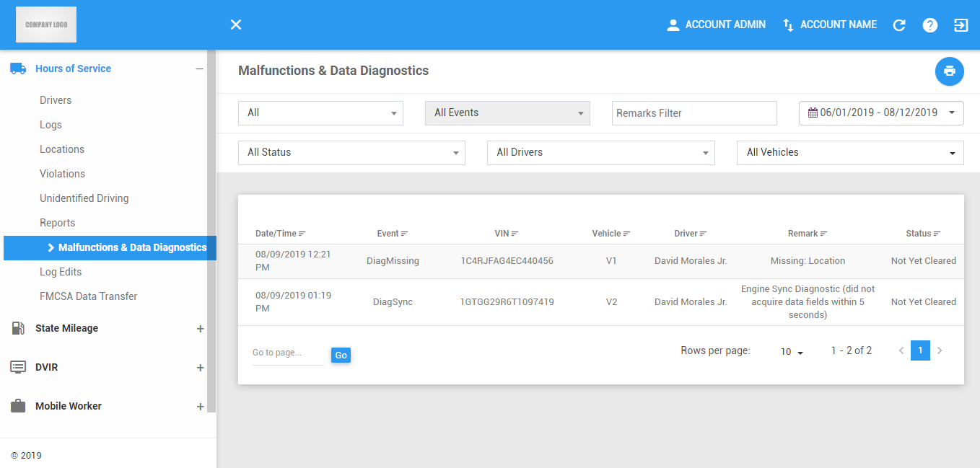The height and width of the screenshot is (468, 980).
Task: Go to previous page arrow
Action: pyautogui.click(x=901, y=350)
